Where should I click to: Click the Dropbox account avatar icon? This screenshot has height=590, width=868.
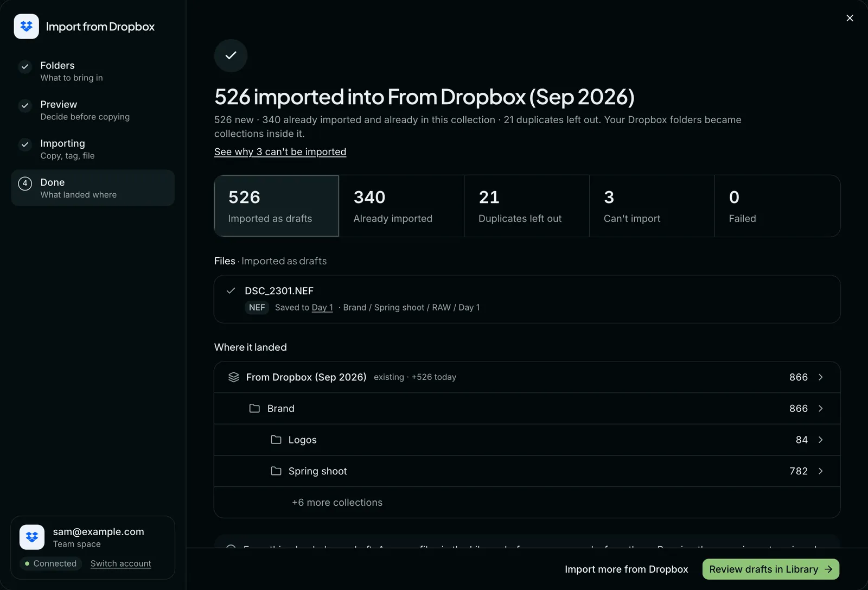32,537
